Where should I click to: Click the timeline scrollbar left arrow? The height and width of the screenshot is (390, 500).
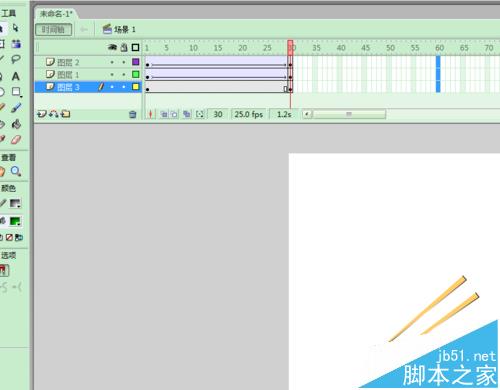(308, 114)
